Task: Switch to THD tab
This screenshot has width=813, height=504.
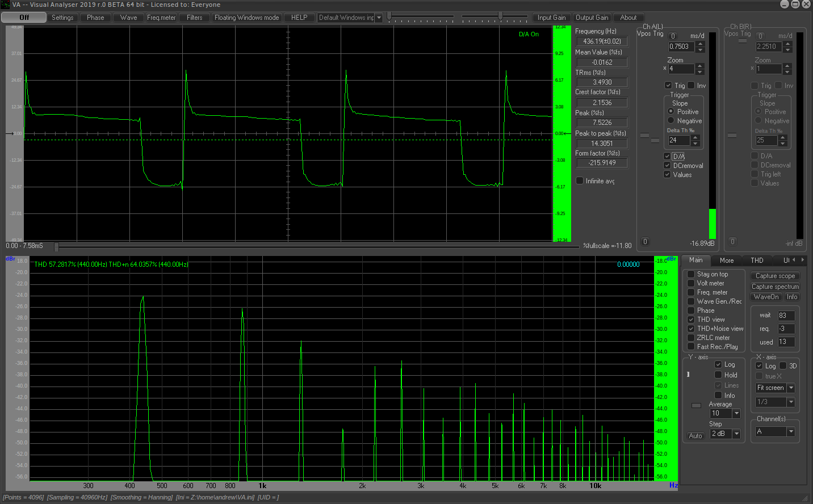Action: click(757, 261)
